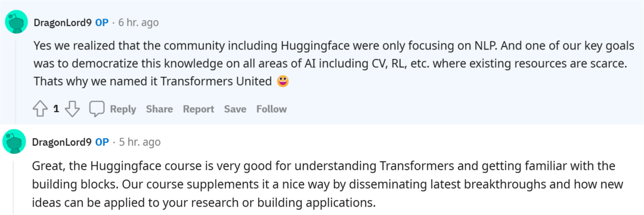Share the comment about Huggingface and NLP
The height and width of the screenshot is (215, 644).
159,109
